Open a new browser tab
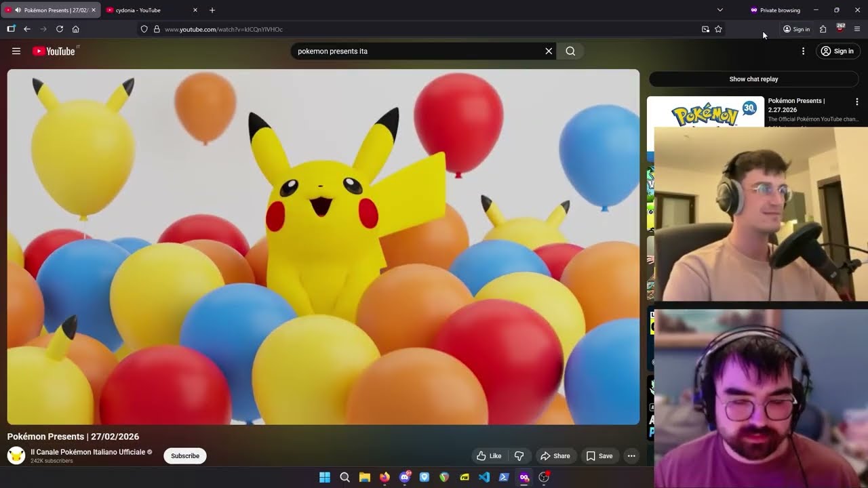 [212, 10]
